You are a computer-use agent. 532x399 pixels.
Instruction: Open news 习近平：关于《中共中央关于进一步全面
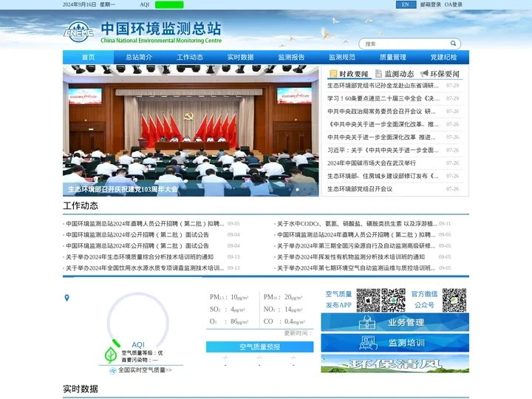click(x=383, y=150)
